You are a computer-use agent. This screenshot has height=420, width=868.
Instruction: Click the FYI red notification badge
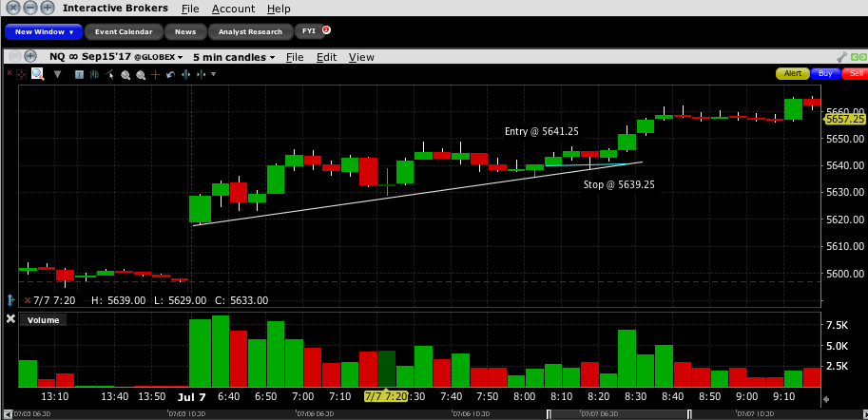pyautogui.click(x=326, y=29)
